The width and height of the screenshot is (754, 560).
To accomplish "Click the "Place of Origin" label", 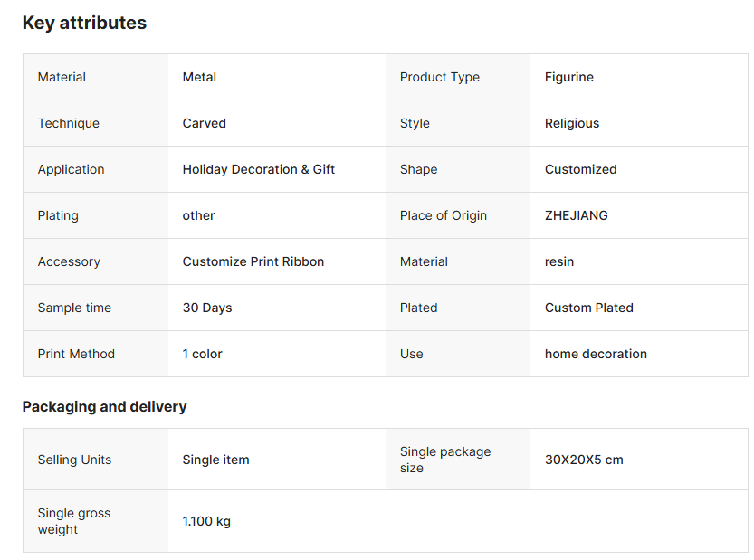I will (444, 215).
